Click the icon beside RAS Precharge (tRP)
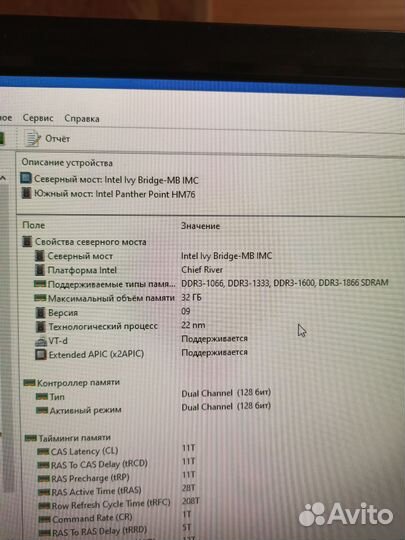The width and height of the screenshot is (405, 540). point(44,479)
